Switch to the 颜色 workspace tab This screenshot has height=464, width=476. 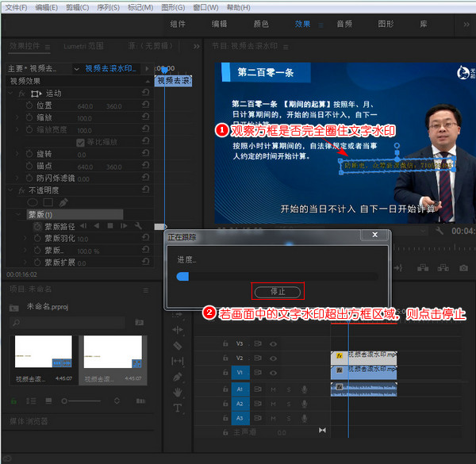[x=261, y=24]
